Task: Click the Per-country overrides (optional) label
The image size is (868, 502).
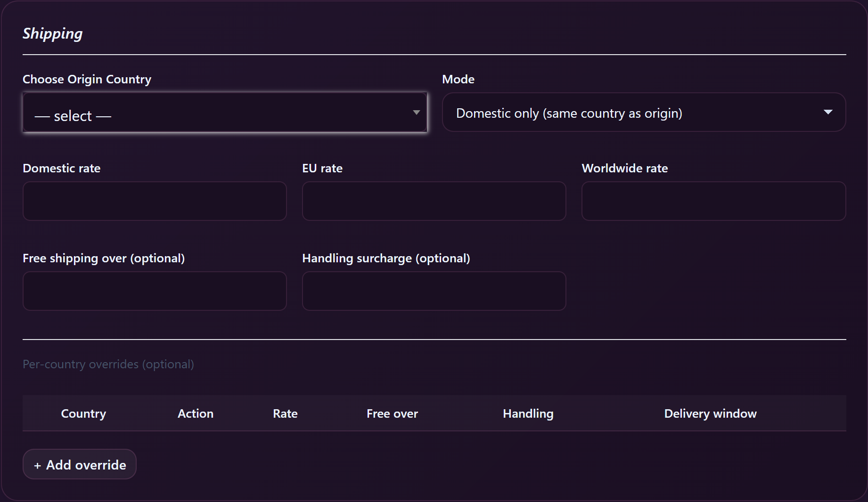Action: 108,364
